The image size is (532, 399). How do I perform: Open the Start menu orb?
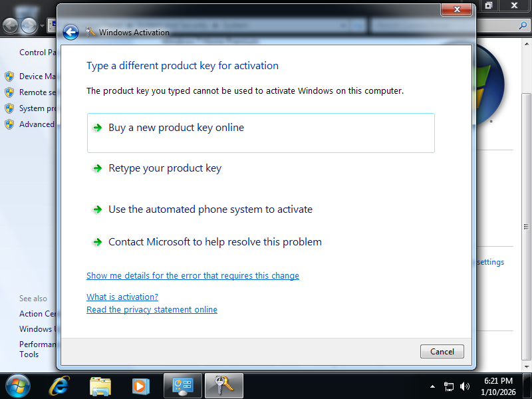click(18, 386)
